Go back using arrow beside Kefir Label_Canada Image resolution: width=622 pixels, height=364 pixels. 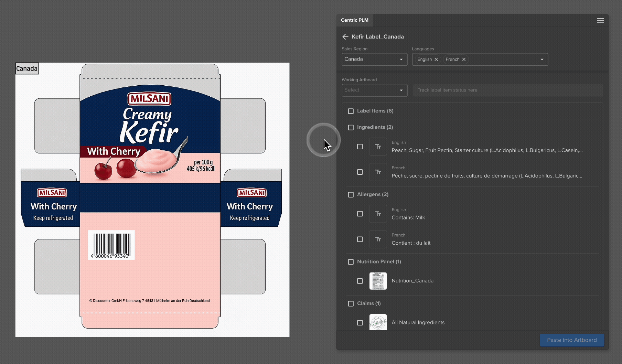pyautogui.click(x=345, y=36)
